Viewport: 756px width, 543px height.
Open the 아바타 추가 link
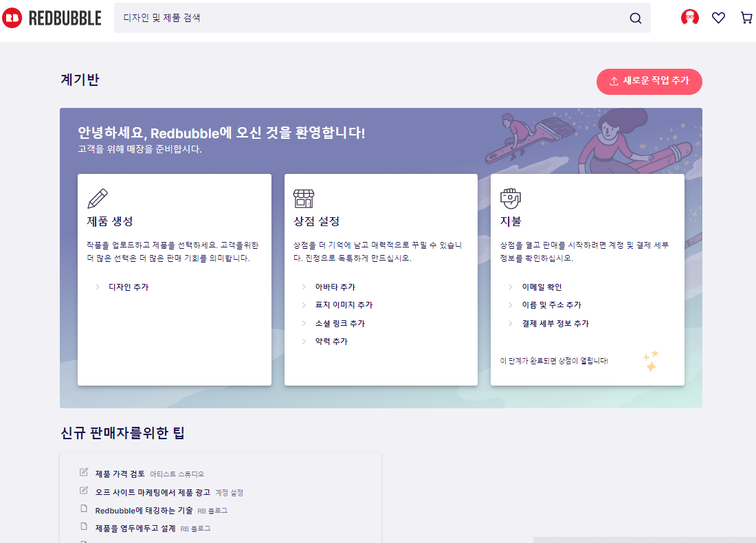click(335, 287)
